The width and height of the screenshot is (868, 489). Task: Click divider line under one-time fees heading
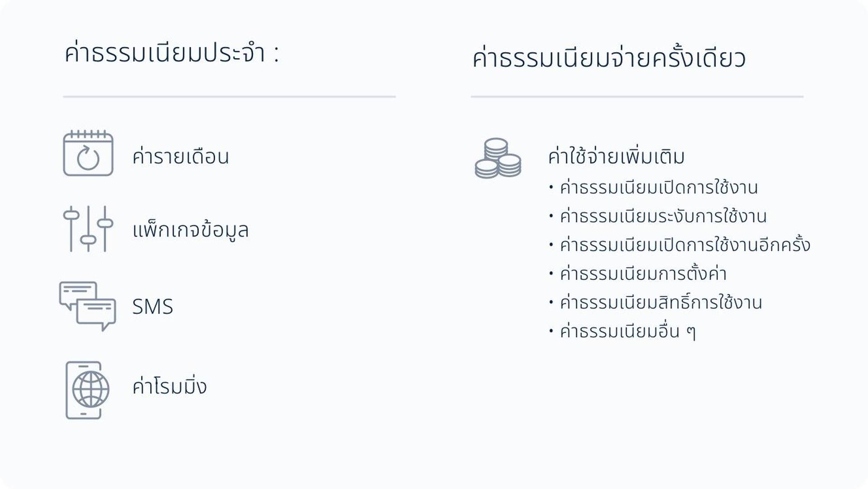coord(637,97)
